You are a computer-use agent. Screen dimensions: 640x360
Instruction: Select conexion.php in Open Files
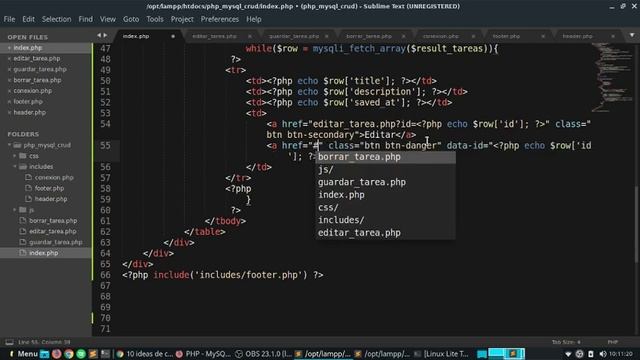tap(33, 91)
